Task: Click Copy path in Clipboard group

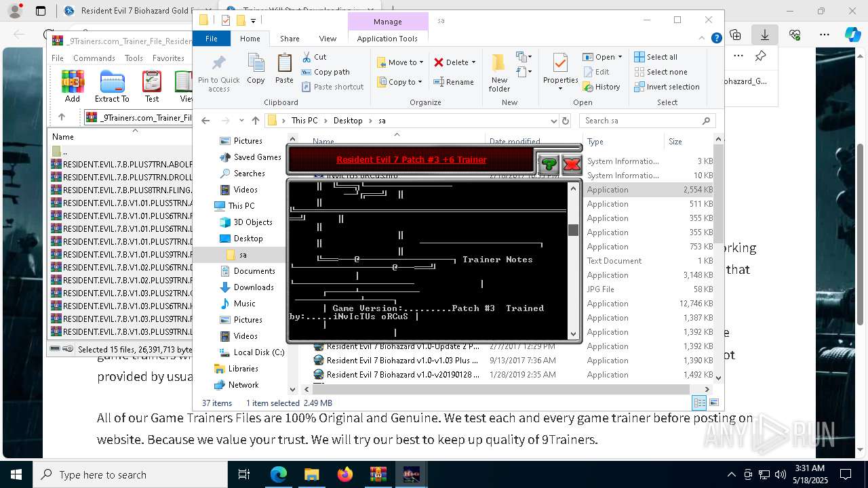Action: pos(325,72)
